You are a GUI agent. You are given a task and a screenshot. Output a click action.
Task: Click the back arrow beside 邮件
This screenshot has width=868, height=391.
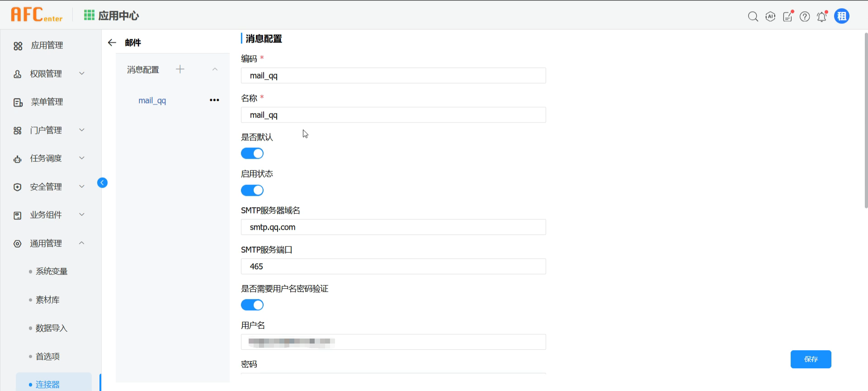click(112, 42)
